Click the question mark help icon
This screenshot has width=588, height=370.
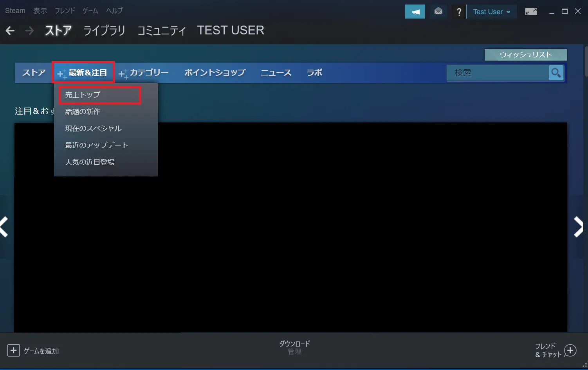[x=459, y=12]
